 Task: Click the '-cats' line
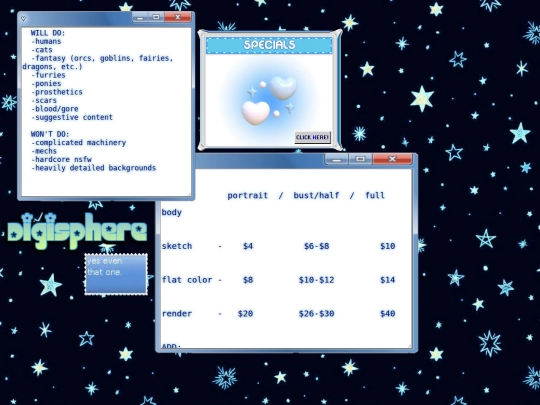coord(42,50)
